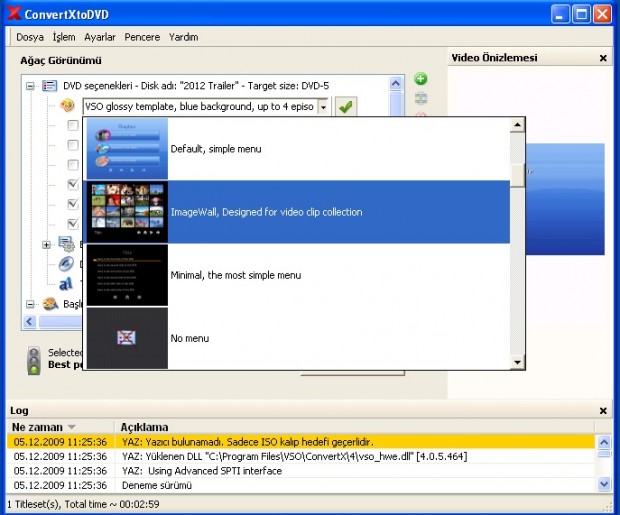Screen dimensions: 620x515
Task: Collapse the DVD seçenekleri tree node
Action: (x=30, y=87)
